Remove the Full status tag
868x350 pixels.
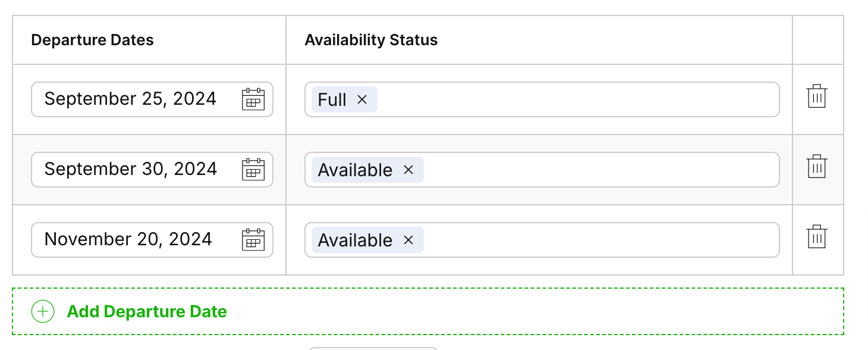click(x=362, y=99)
